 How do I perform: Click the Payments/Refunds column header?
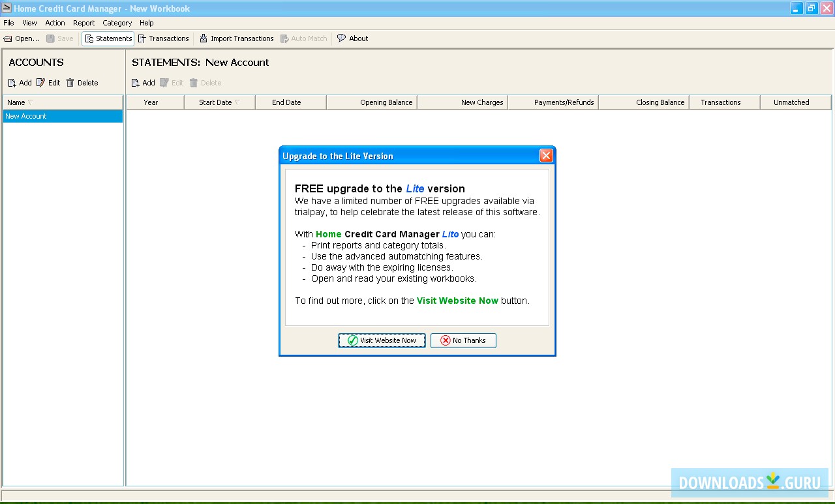[x=553, y=102]
